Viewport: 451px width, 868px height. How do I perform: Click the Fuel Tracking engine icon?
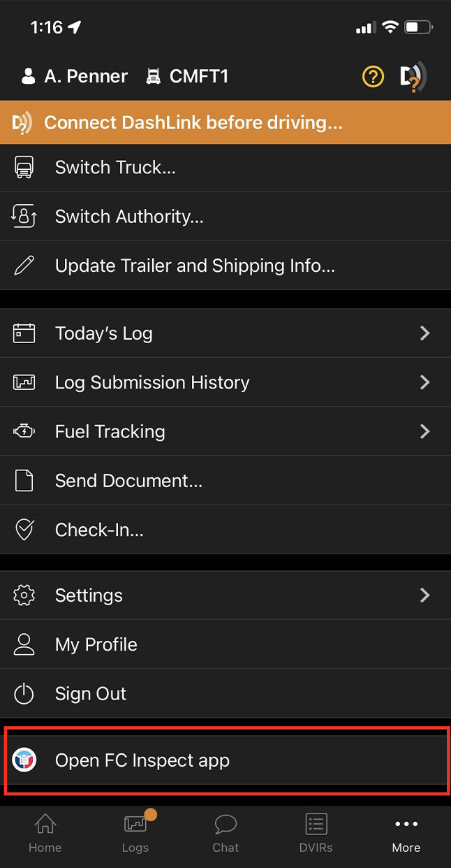pos(24,431)
